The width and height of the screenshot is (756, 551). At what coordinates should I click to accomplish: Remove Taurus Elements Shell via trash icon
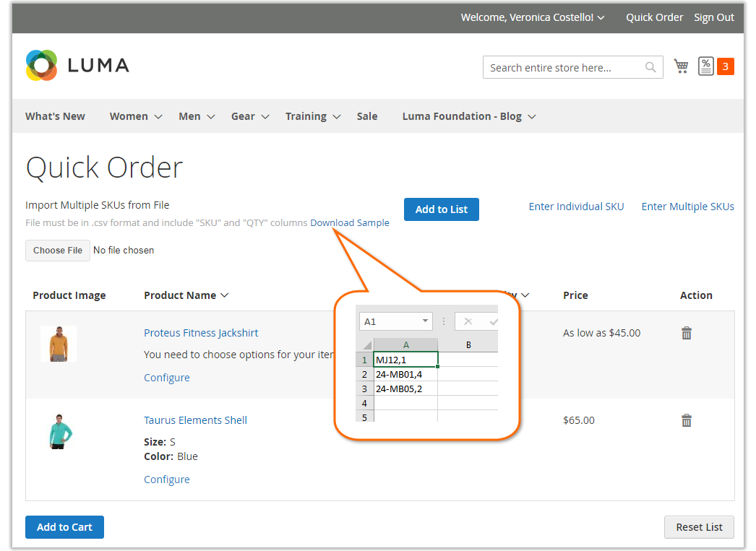click(x=687, y=420)
